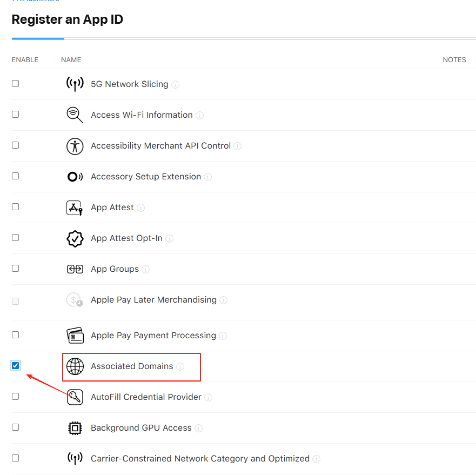Open info for 5G Network Slicing
This screenshot has height=475, width=476.
point(175,84)
